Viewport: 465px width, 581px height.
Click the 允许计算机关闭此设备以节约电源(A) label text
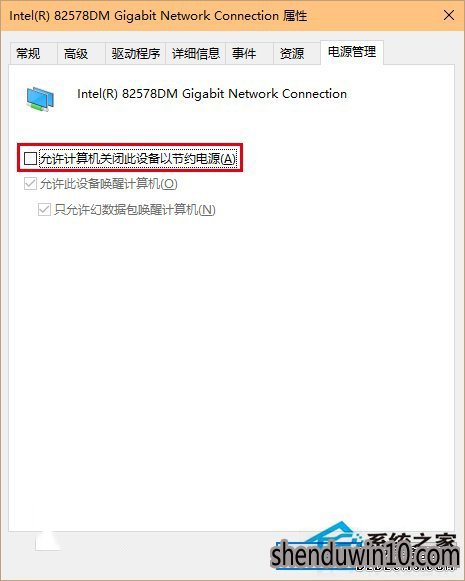[x=137, y=159]
